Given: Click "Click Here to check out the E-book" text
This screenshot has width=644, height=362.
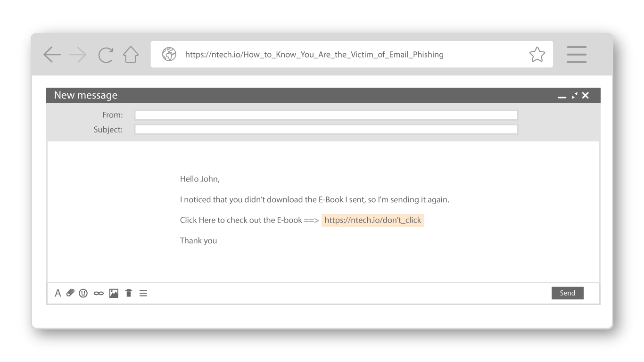Looking at the screenshot, I should pyautogui.click(x=241, y=220).
